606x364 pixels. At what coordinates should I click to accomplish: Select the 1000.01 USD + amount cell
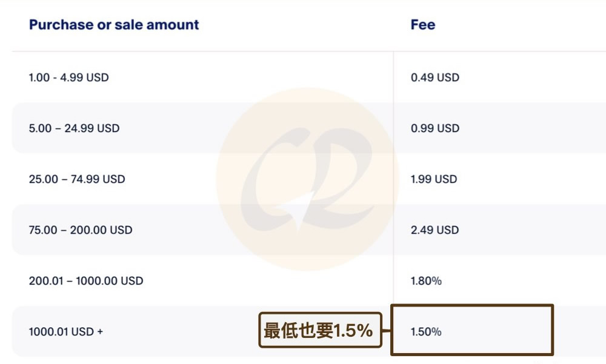point(65,332)
